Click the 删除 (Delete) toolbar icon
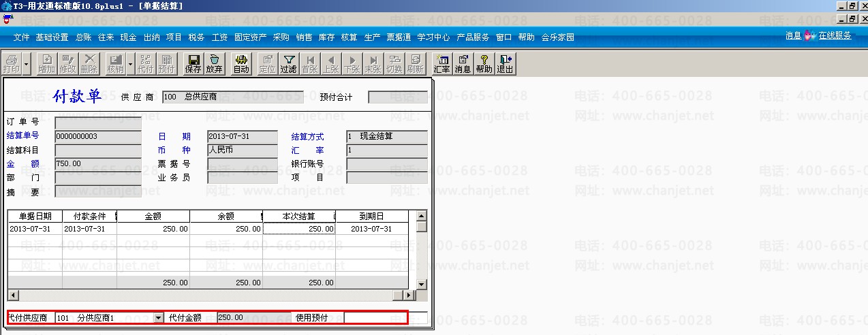 pos(89,63)
